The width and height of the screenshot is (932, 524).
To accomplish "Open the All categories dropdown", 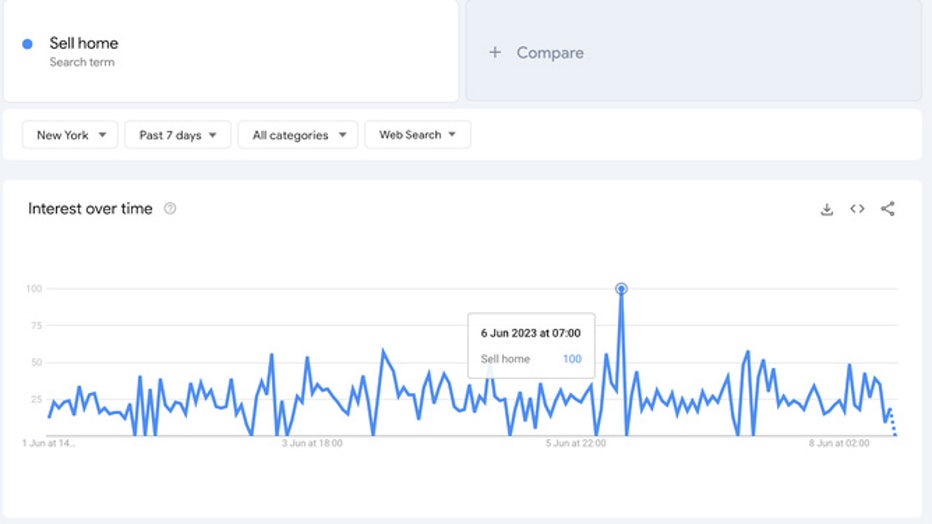I will coord(298,135).
